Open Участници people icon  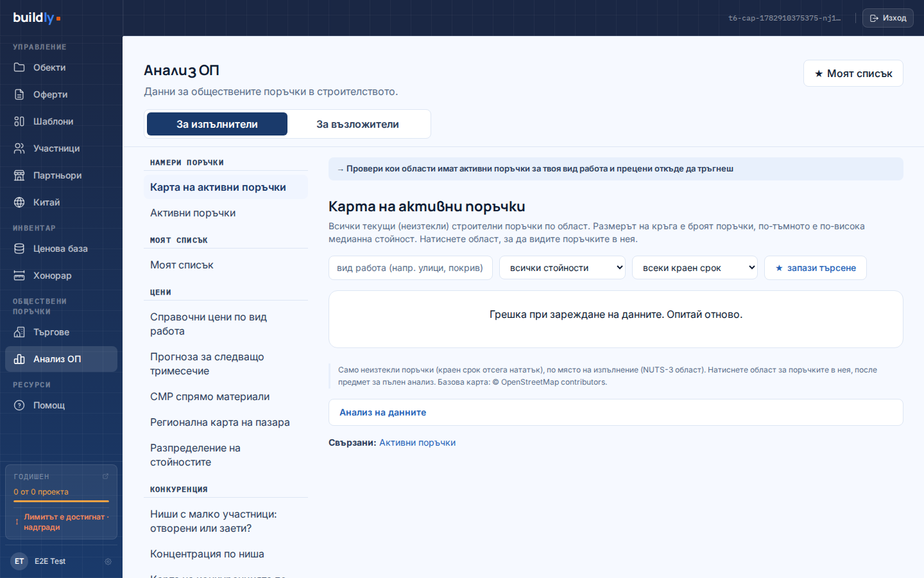[19, 148]
